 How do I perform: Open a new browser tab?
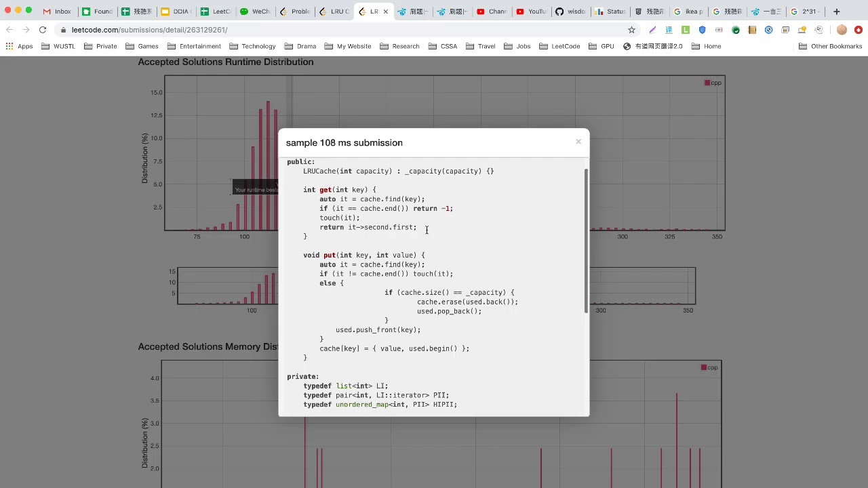pyautogui.click(x=837, y=12)
